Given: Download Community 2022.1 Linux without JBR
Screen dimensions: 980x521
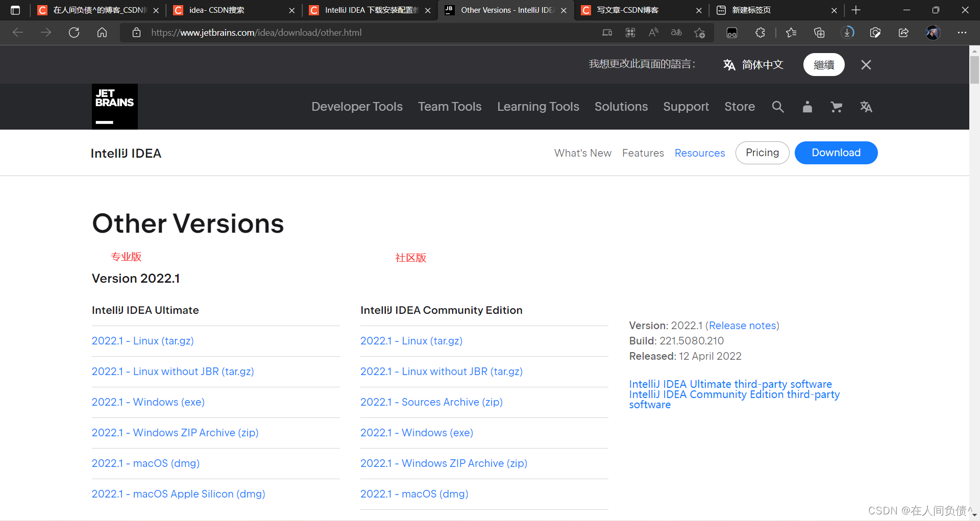Looking at the screenshot, I should coord(442,371).
